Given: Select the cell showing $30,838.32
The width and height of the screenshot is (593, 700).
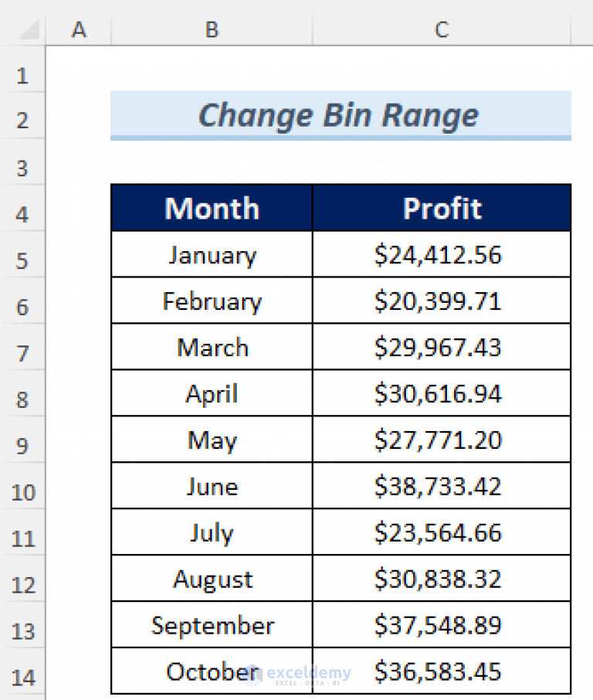Looking at the screenshot, I should click(x=441, y=579).
